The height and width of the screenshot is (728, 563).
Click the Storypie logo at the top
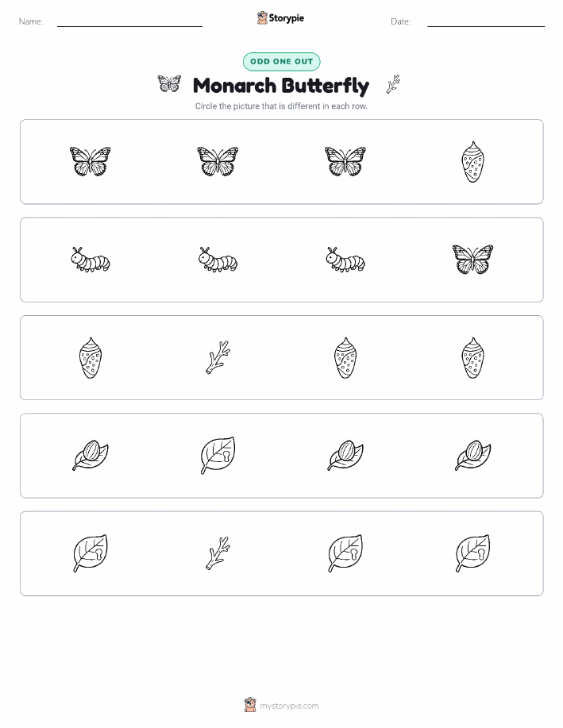[280, 18]
